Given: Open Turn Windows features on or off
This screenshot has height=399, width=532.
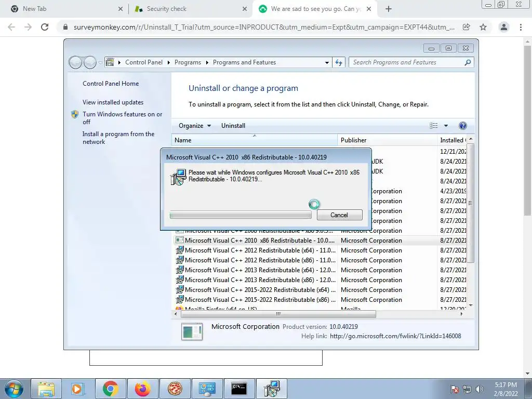Looking at the screenshot, I should tap(122, 118).
